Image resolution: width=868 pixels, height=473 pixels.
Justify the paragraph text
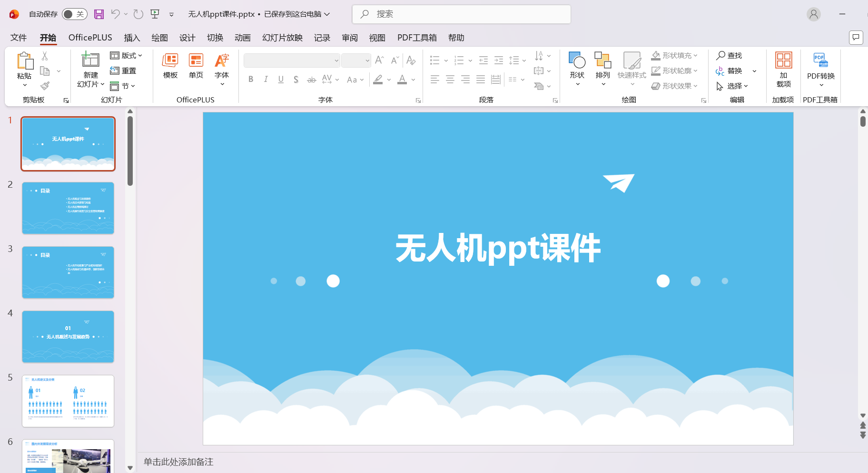[481, 80]
